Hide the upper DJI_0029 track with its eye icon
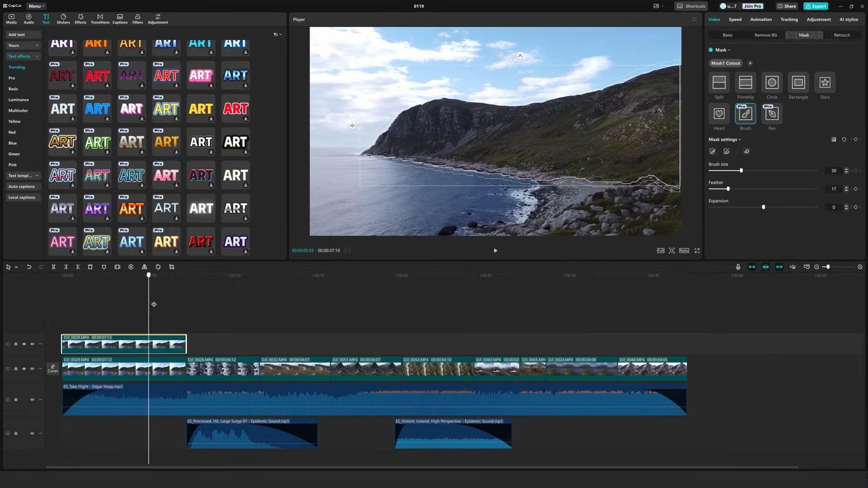The width and height of the screenshot is (868, 488). pos(24,344)
